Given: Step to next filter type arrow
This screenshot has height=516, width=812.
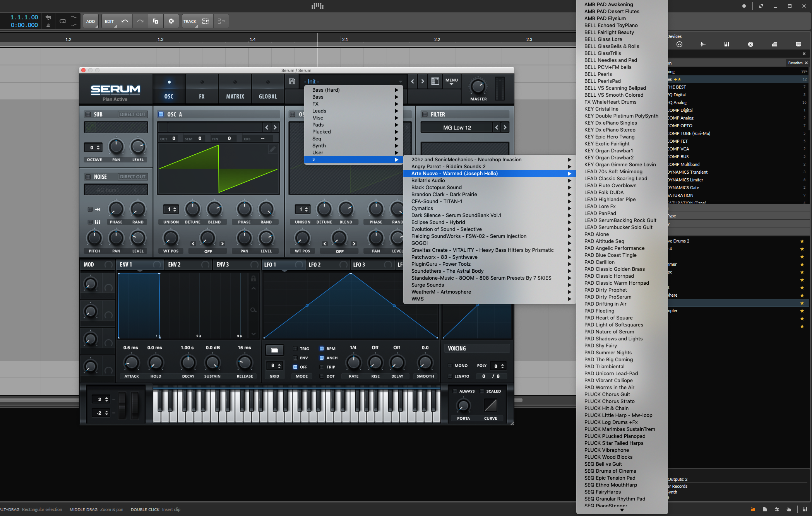Looking at the screenshot, I should tap(505, 128).
